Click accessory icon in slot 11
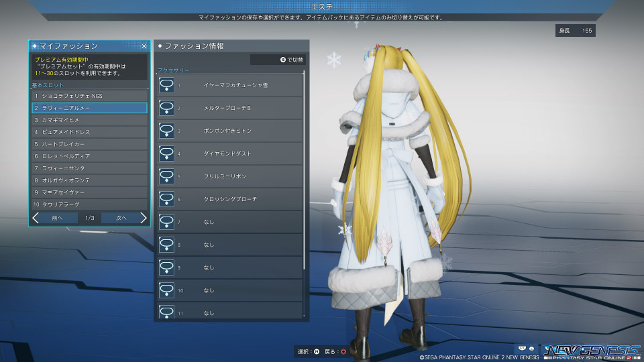This screenshot has height=362, width=644. pyautogui.click(x=166, y=312)
